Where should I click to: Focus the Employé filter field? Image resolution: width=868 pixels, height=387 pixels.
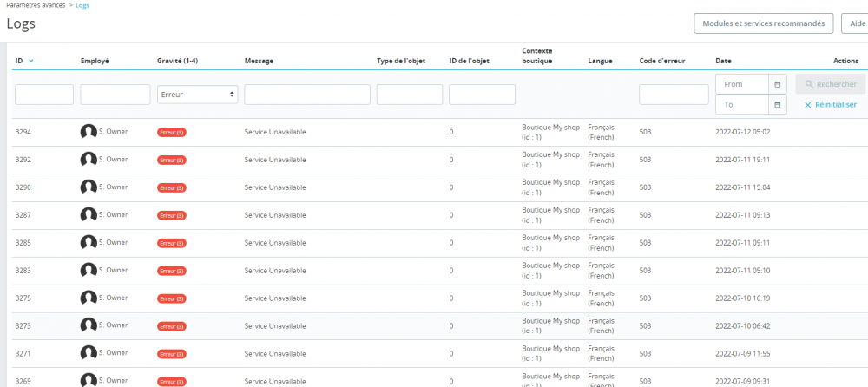point(115,95)
